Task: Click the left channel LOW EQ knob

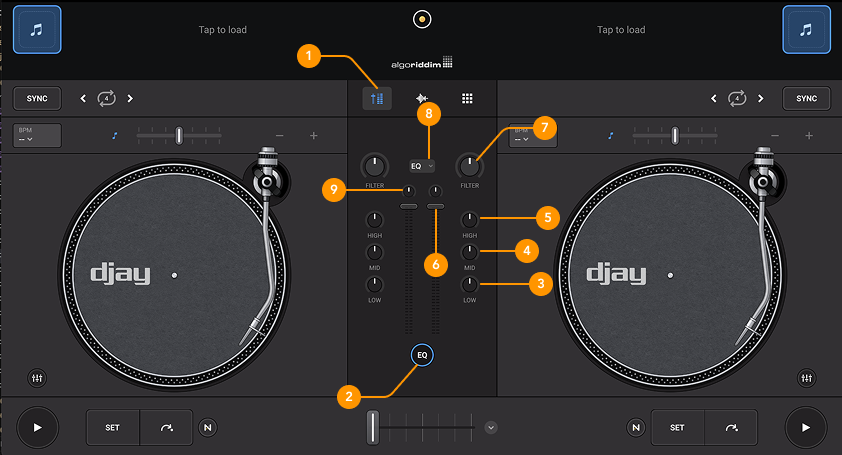Action: pyautogui.click(x=374, y=284)
